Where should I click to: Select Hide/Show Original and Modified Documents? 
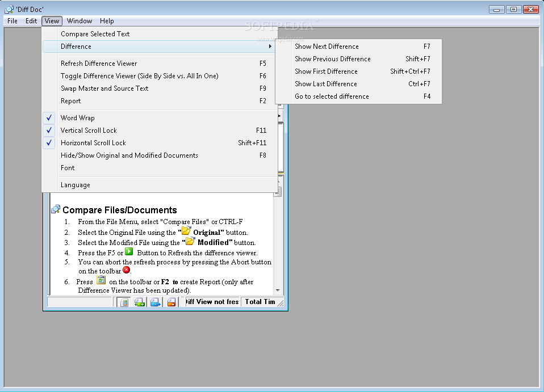[x=160, y=155]
